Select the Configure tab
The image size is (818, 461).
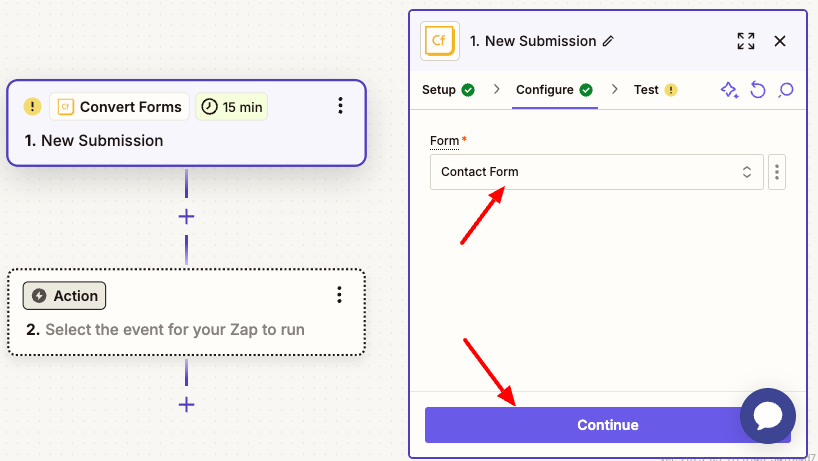[553, 90]
